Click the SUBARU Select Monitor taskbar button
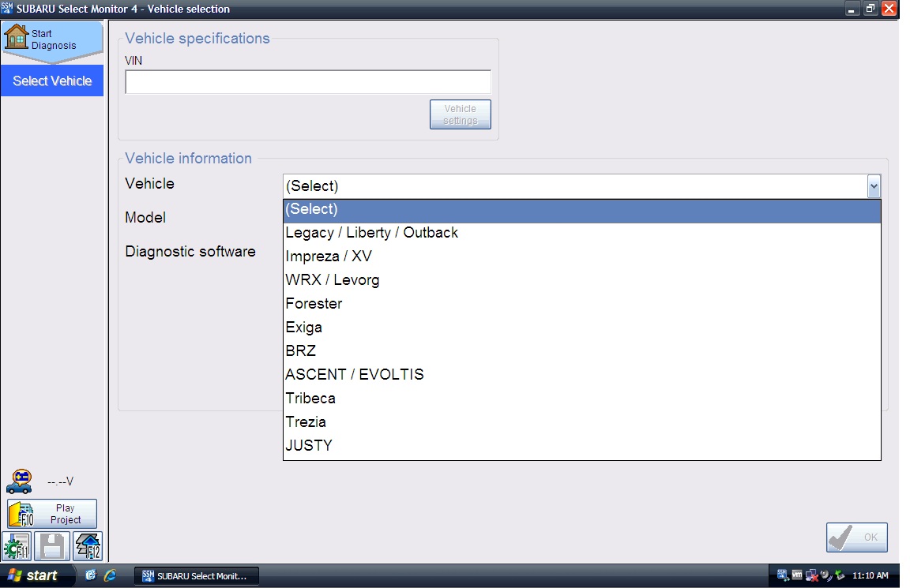The width and height of the screenshot is (910, 588). (x=197, y=576)
